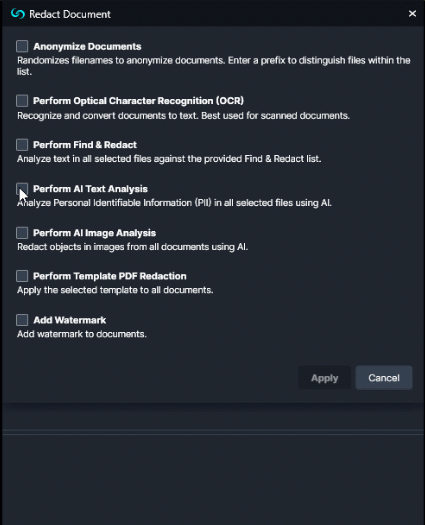This screenshot has width=425, height=525.
Task: Click the Perform AI Image Analysis label
Action: [x=94, y=233]
